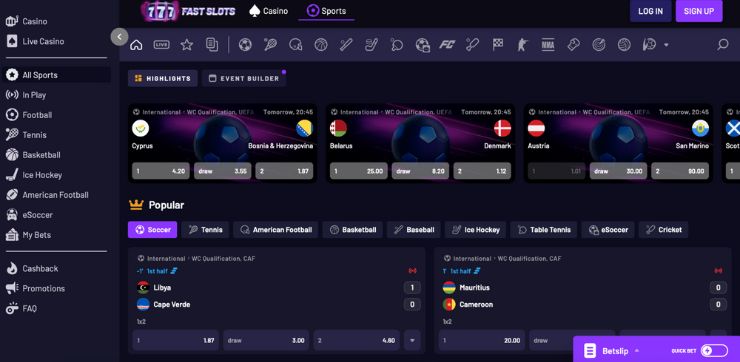740x362 pixels.
Task: Select the American football helmet icon
Action: point(296,45)
